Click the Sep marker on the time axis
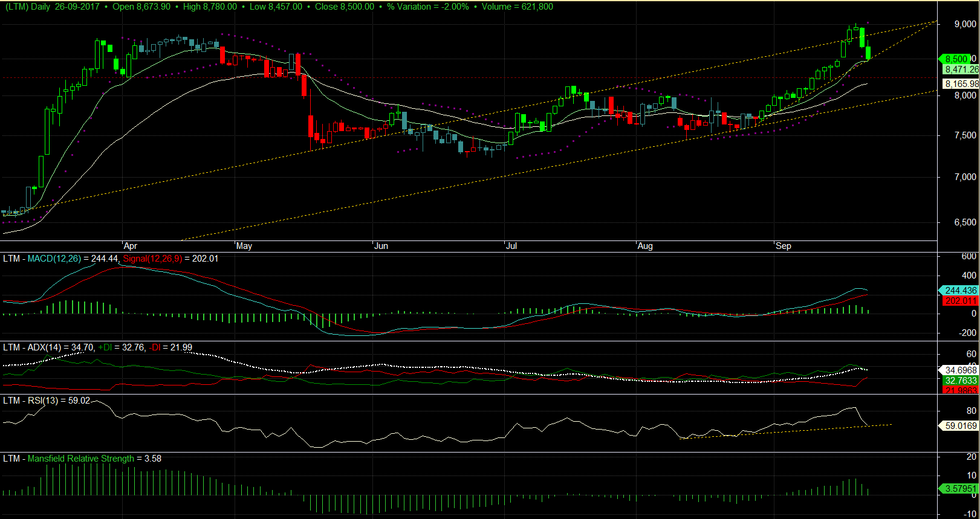The image size is (980, 519). (x=783, y=246)
